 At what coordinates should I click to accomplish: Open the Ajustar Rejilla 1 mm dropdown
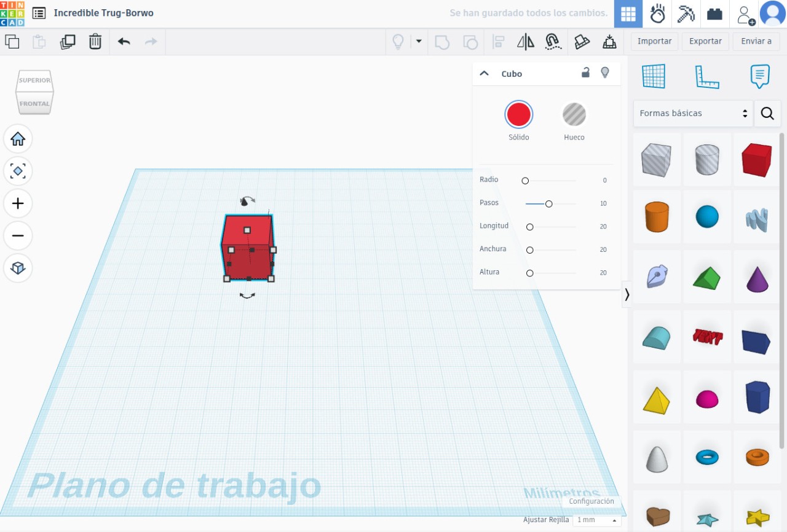[596, 520]
